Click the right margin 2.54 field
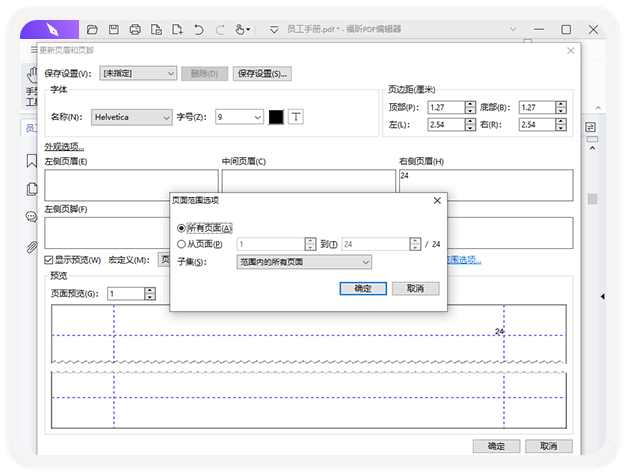626x475 pixels. click(x=537, y=125)
